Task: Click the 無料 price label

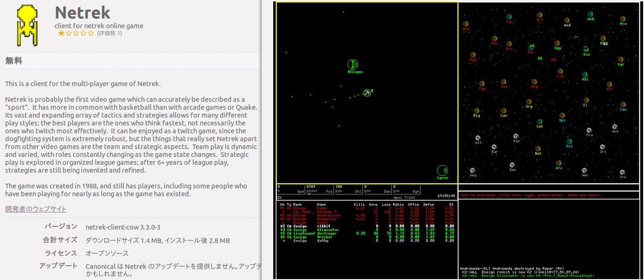Action: (x=14, y=61)
